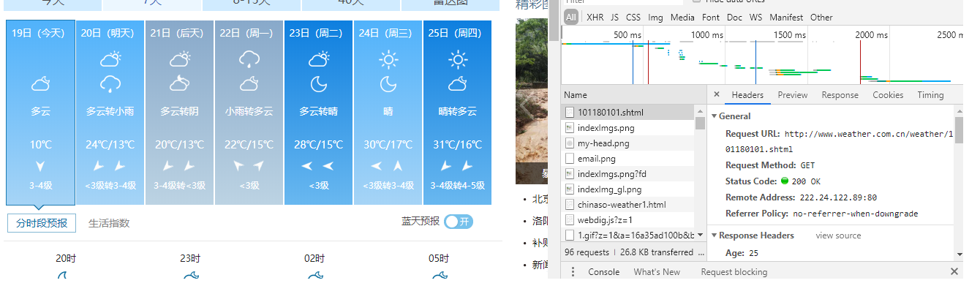
Task: Open the Timing tab
Action: click(930, 95)
